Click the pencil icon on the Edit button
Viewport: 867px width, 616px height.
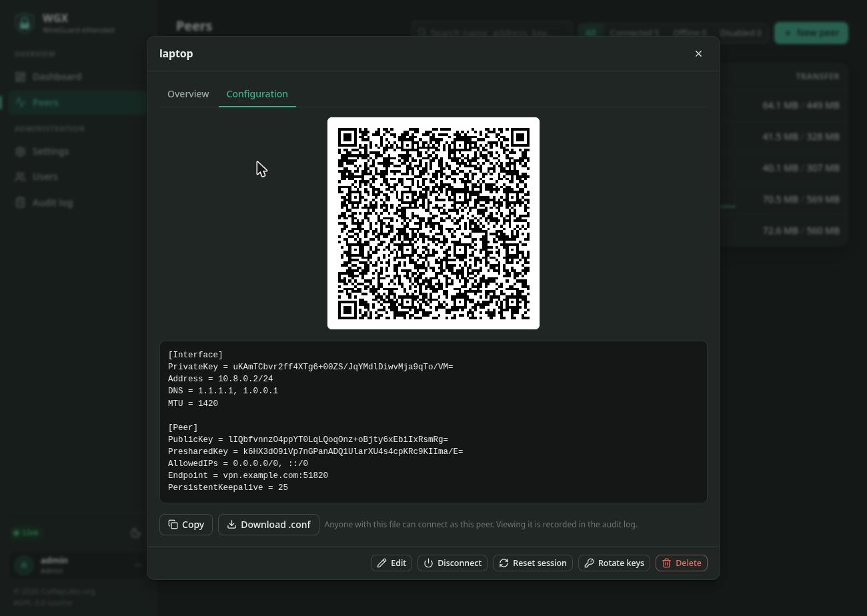pyautogui.click(x=381, y=563)
